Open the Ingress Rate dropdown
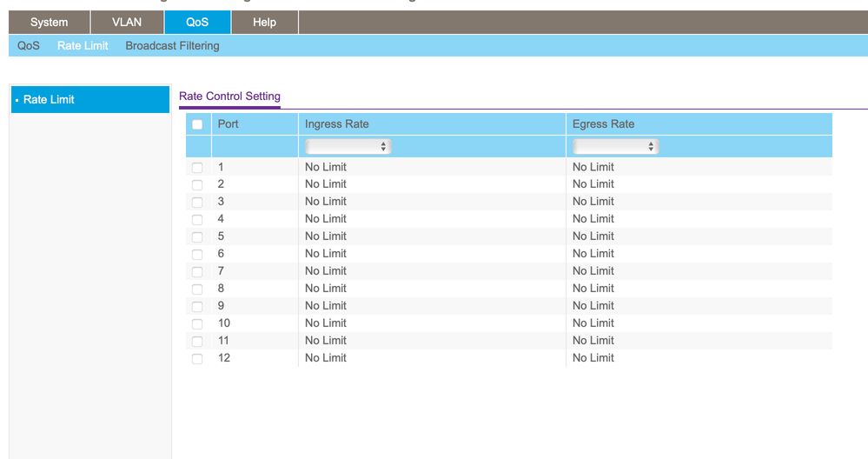 coord(347,147)
